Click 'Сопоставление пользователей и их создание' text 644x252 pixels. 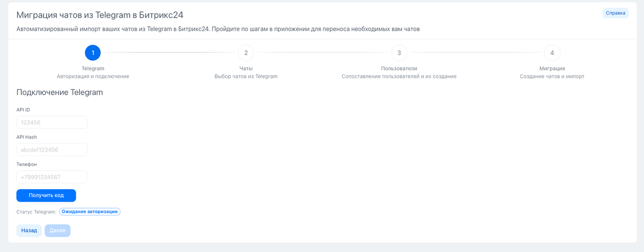tap(399, 76)
